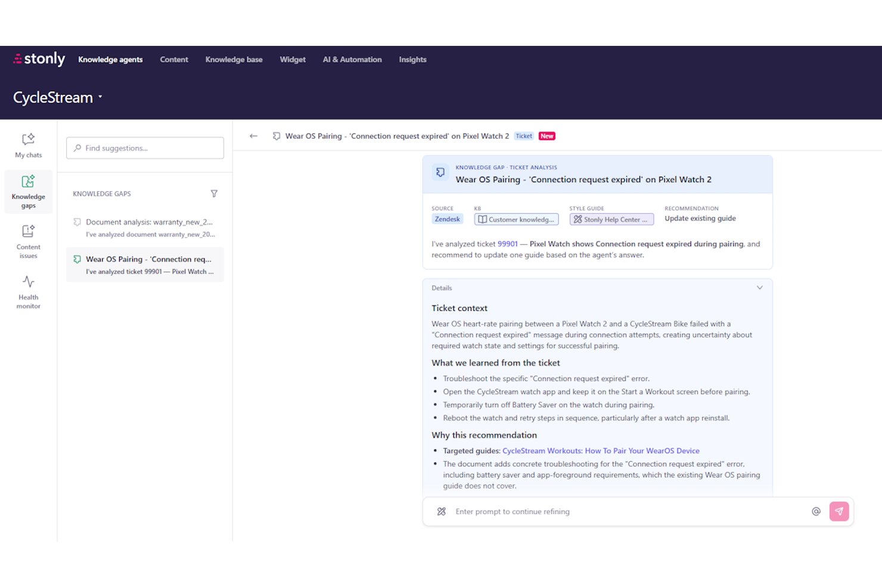The width and height of the screenshot is (882, 588).
Task: Open the Knowledge agents menu
Action: pos(110,60)
